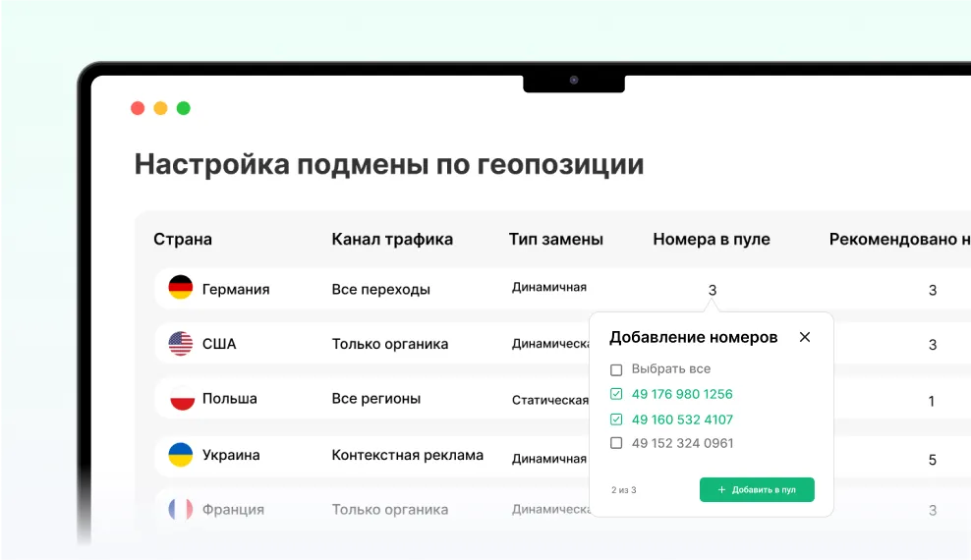The height and width of the screenshot is (560, 971).
Task: Uncheck number 49 160 532 4107
Action: (616, 420)
